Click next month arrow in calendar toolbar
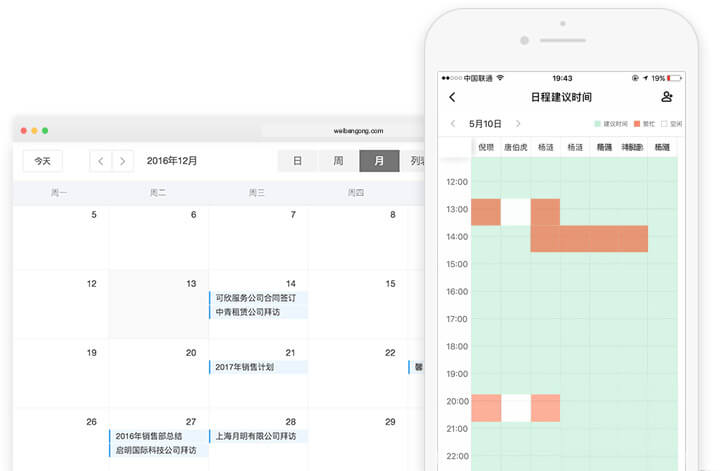This screenshot has width=720, height=471. point(122,161)
